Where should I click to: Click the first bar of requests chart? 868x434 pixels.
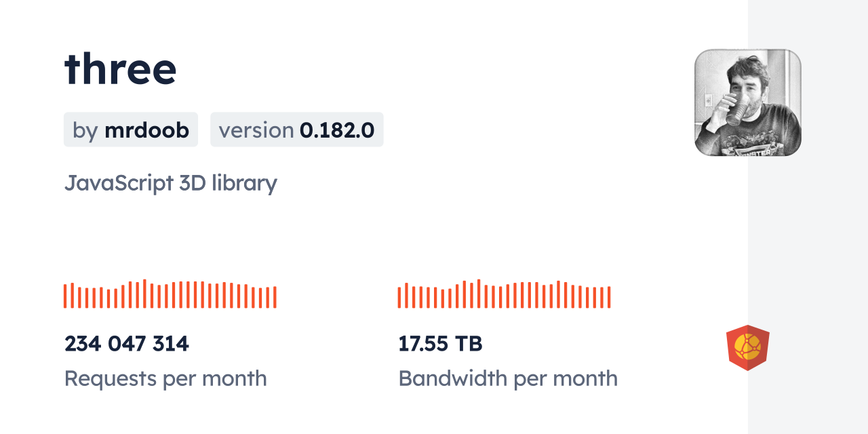[x=65, y=296]
